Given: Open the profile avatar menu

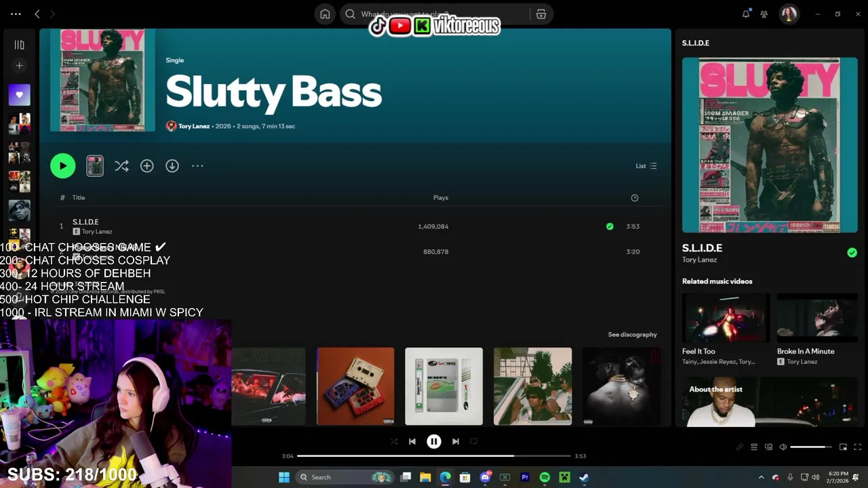Looking at the screenshot, I should pos(789,14).
